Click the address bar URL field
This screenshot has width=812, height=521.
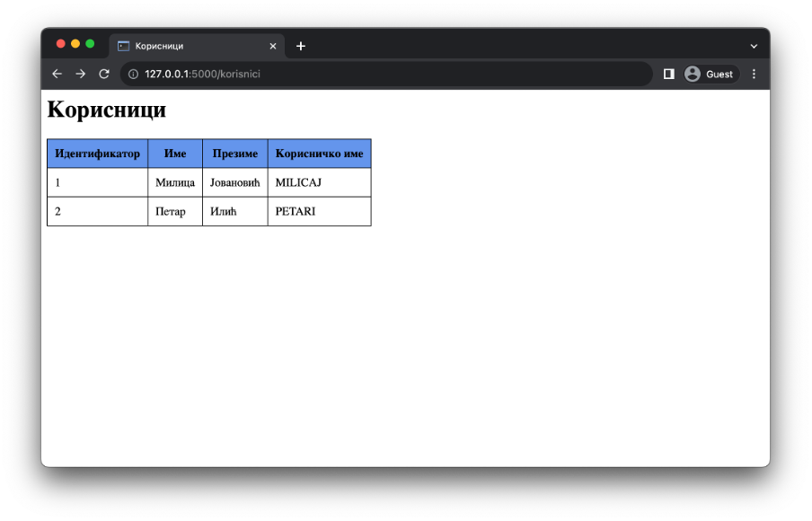point(386,74)
